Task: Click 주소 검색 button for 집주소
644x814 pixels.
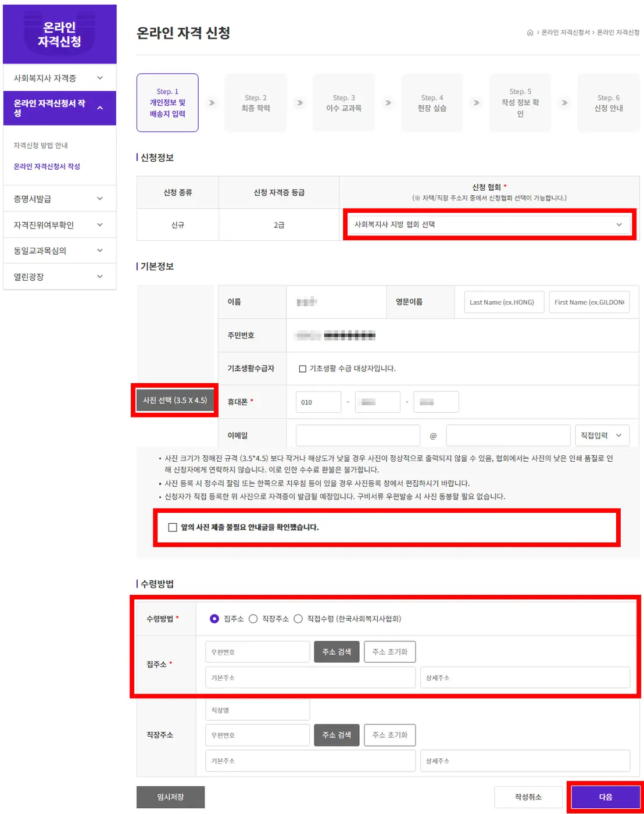Action: tap(337, 652)
